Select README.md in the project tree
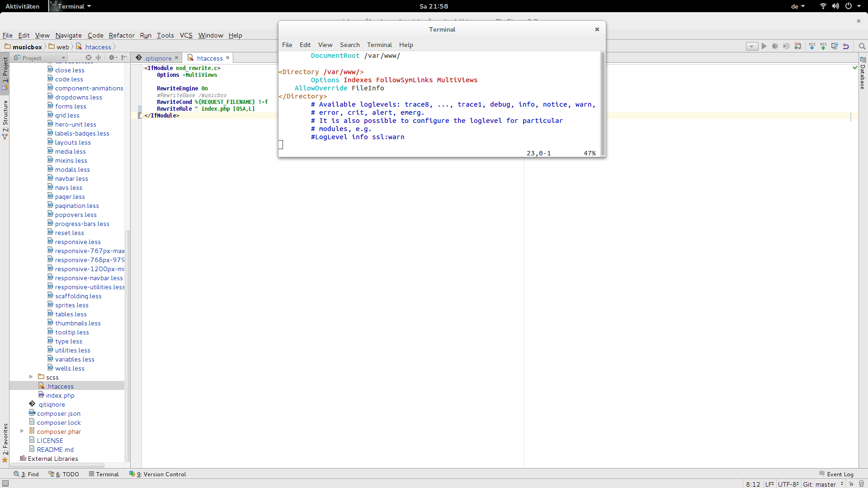868x488 pixels. (55, 450)
